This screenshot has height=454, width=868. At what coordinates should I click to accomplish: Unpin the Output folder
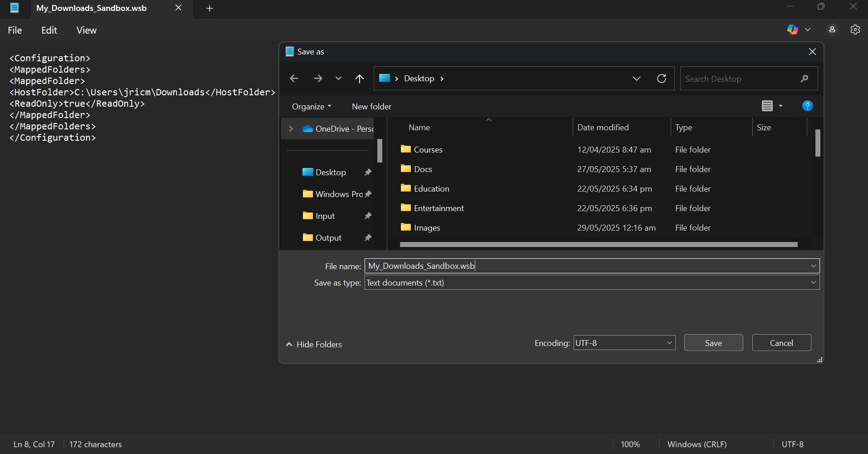point(368,237)
